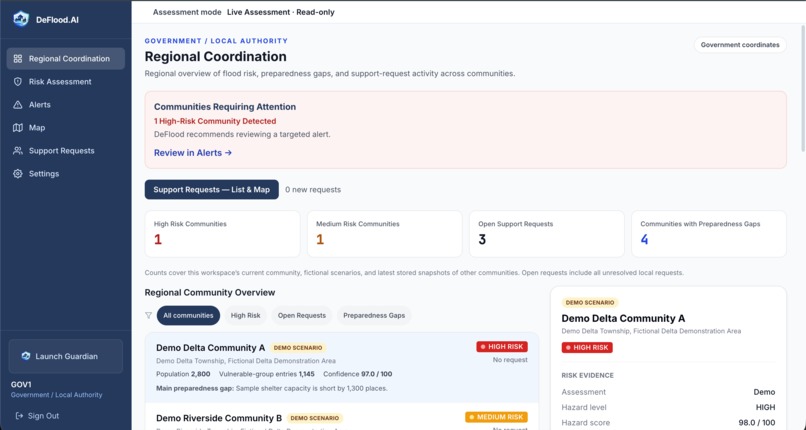The width and height of the screenshot is (806, 430).
Task: Open the Risk Assessment page
Action: 66,82
